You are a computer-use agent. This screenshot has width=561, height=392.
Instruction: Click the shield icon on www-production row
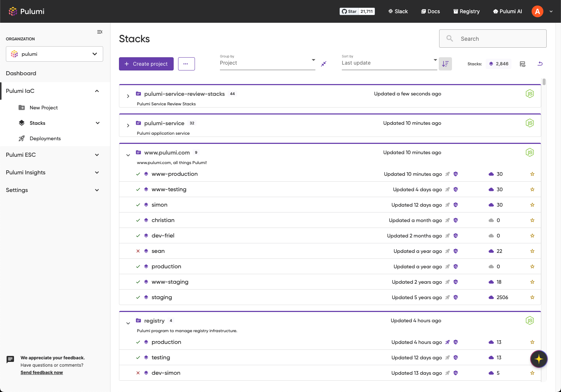tap(456, 174)
